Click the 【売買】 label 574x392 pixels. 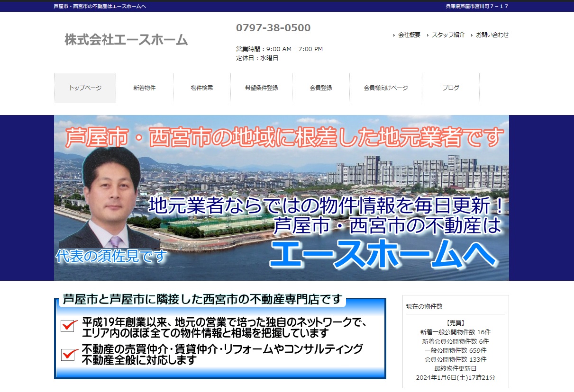coord(456,323)
